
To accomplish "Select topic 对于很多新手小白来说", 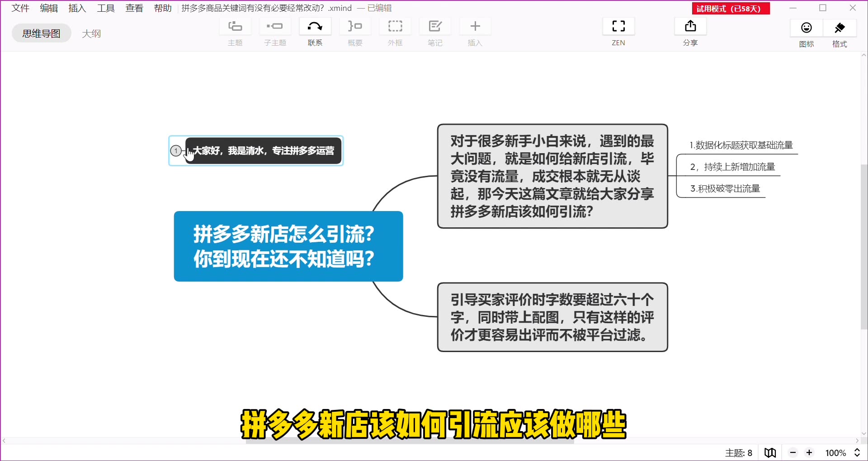I will point(552,176).
